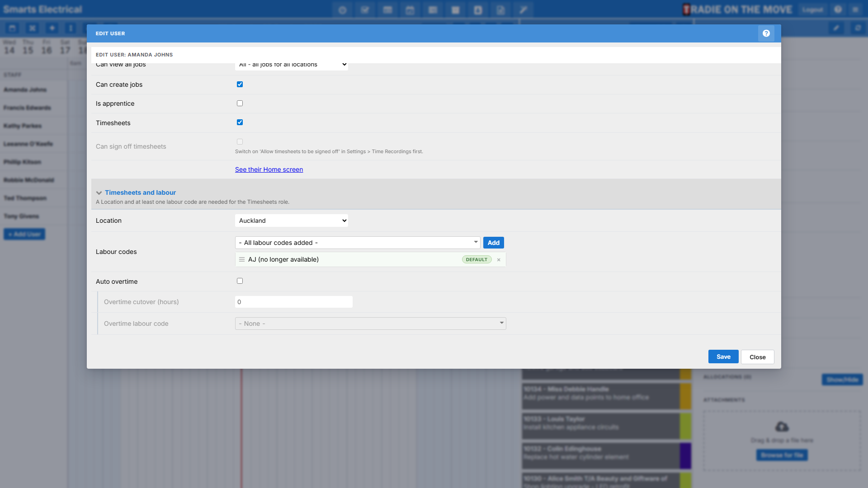This screenshot has width=868, height=488.
Task: Click the calendar icon in top navigation
Action: pyautogui.click(x=410, y=10)
